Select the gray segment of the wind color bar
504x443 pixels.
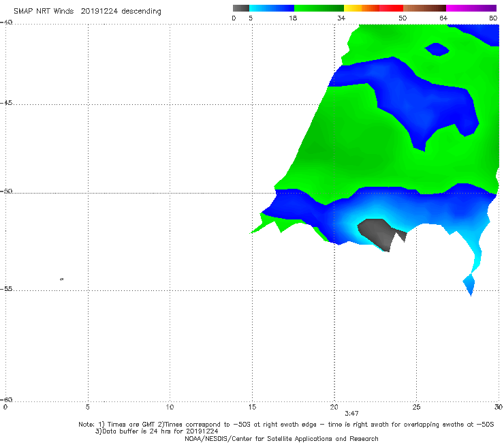(240, 8)
